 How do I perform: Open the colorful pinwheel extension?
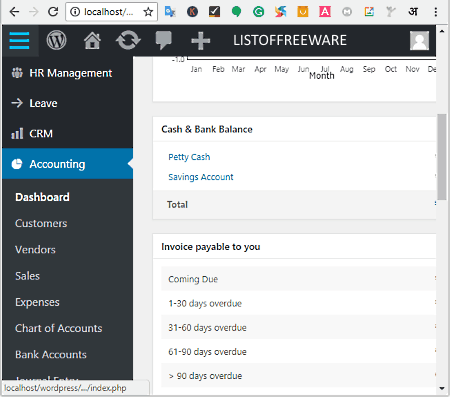[x=280, y=12]
